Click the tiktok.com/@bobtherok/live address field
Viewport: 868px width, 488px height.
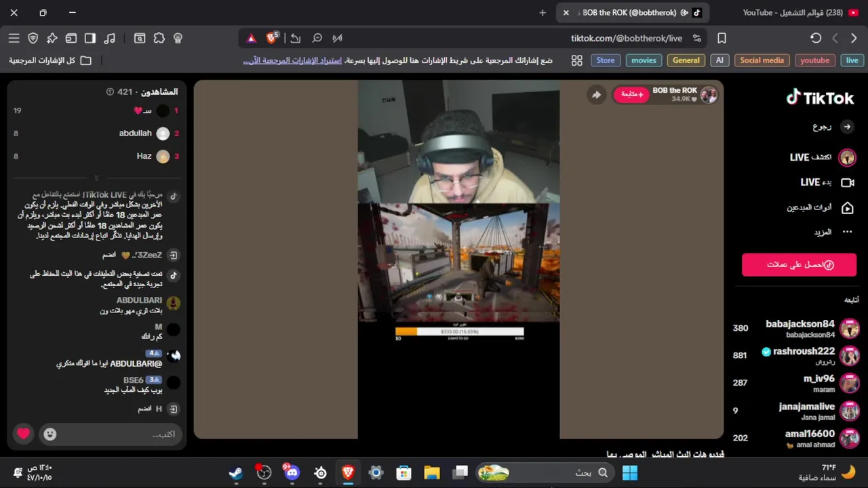(627, 38)
